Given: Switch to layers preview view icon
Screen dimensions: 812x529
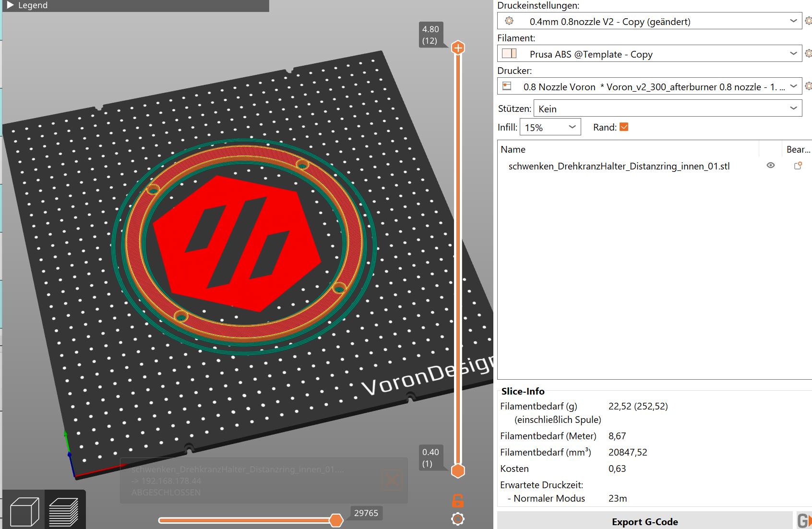Looking at the screenshot, I should point(64,512).
